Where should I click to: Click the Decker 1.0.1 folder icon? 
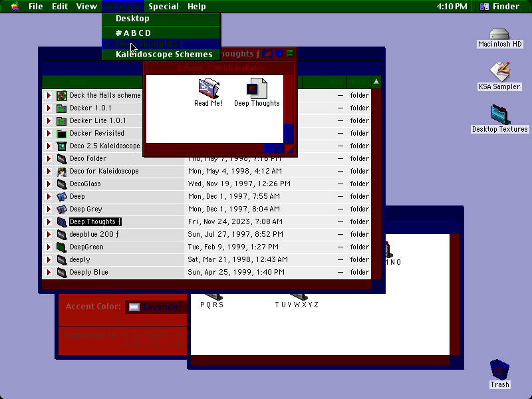(61, 108)
